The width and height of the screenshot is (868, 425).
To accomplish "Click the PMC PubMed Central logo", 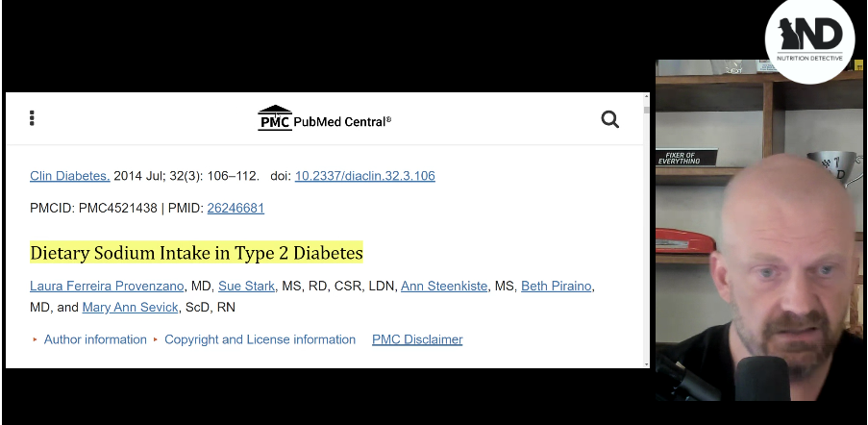I will click(324, 118).
